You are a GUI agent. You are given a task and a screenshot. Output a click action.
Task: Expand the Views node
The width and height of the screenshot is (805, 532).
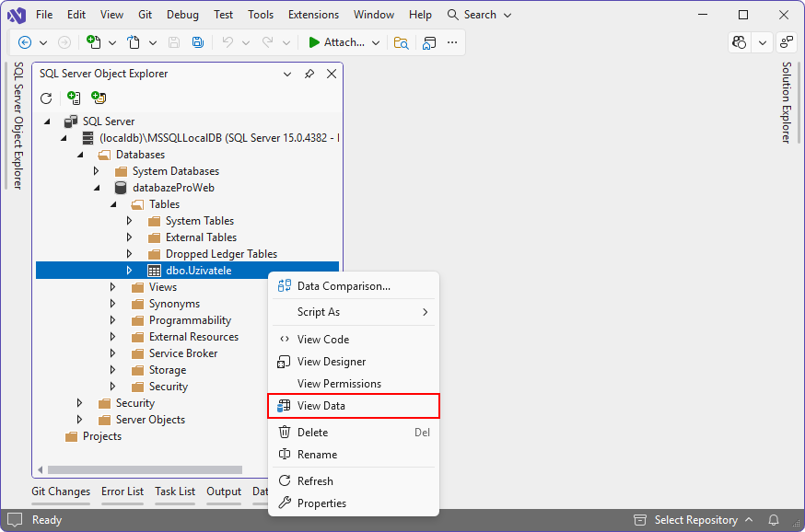coord(111,286)
